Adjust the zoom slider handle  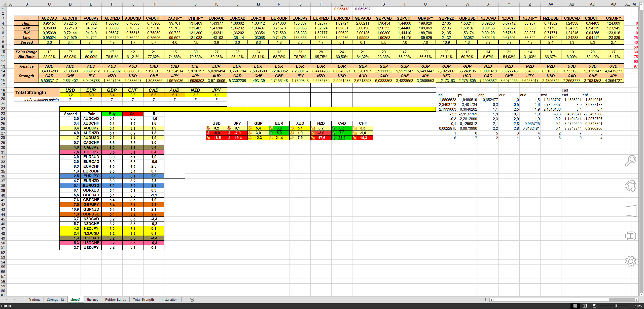(616, 306)
